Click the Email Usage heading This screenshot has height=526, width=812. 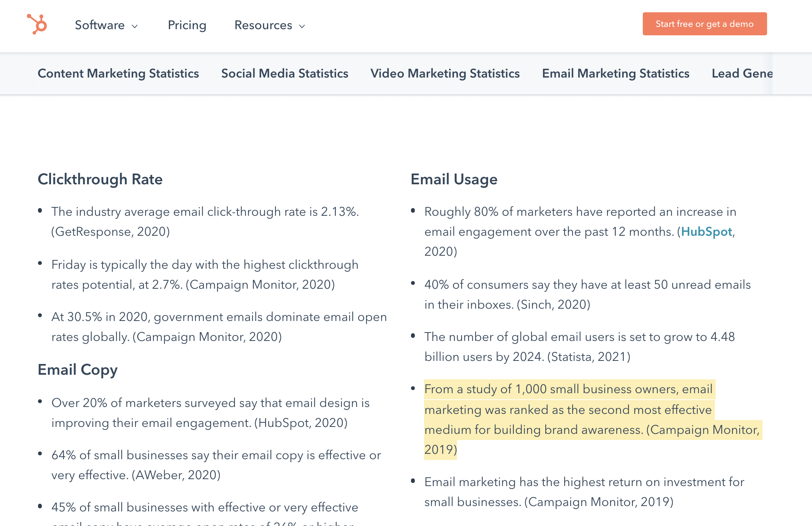(454, 179)
